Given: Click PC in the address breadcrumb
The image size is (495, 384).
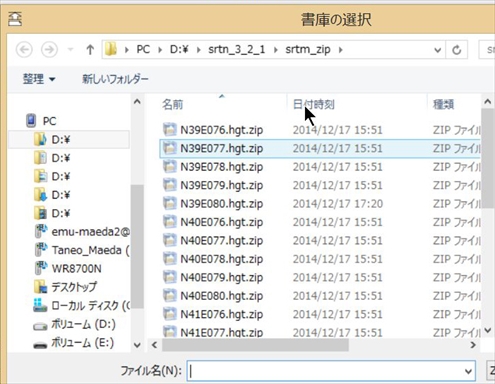Looking at the screenshot, I should 143,50.
